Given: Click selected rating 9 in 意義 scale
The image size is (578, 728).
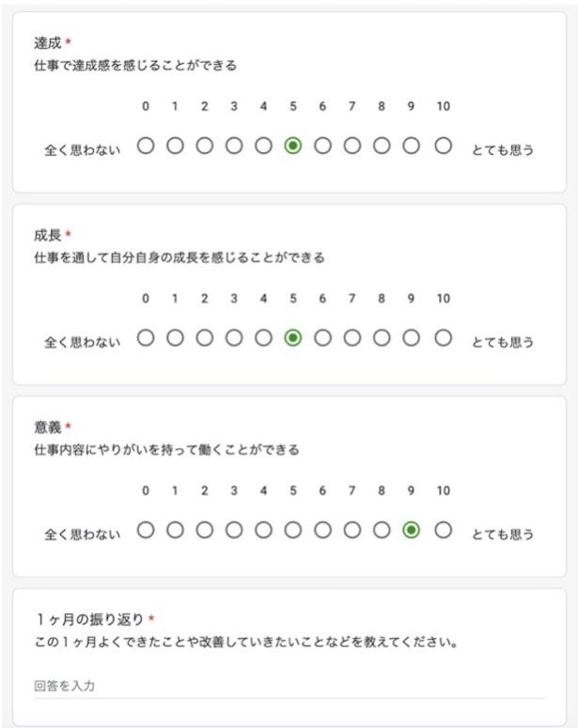Looking at the screenshot, I should tap(412, 530).
